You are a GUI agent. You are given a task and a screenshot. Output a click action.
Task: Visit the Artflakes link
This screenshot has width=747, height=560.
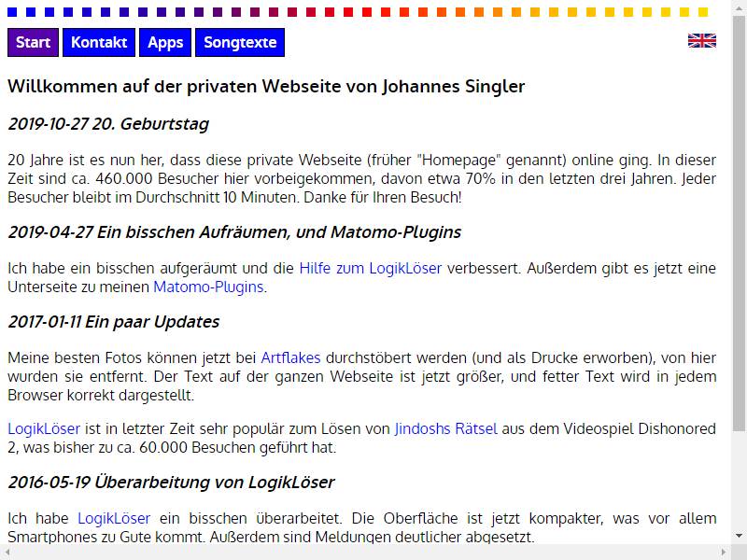[x=290, y=357]
